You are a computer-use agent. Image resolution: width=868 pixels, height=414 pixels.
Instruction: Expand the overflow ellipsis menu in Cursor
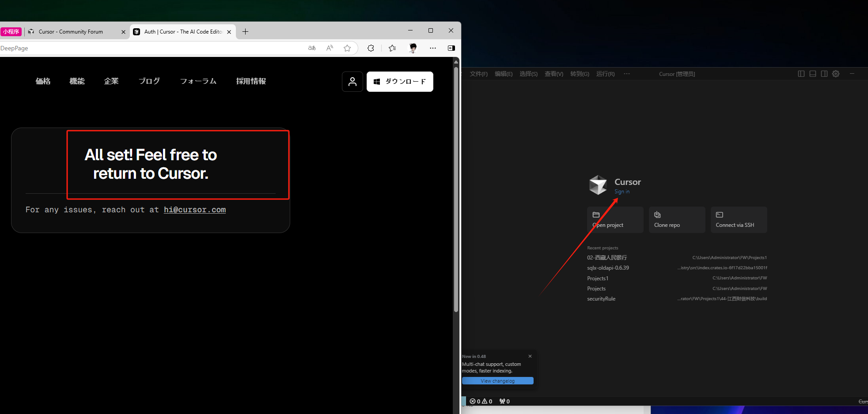point(627,74)
